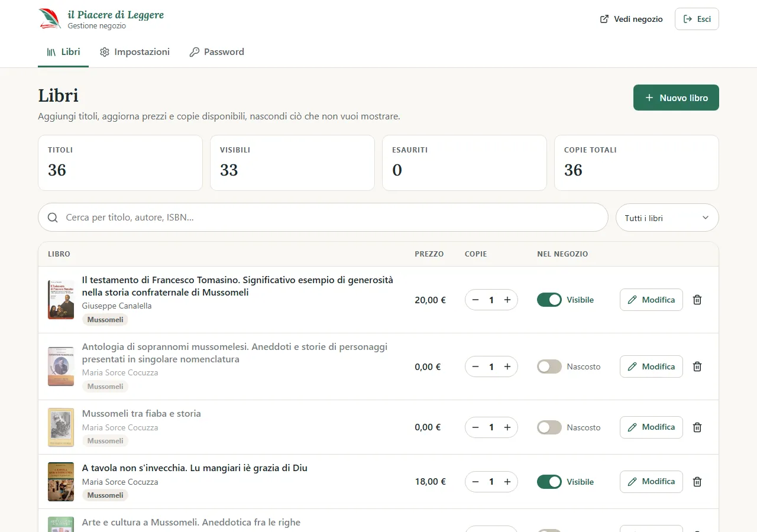Open the Vedi negozio link
757x532 pixels.
pyautogui.click(x=632, y=19)
